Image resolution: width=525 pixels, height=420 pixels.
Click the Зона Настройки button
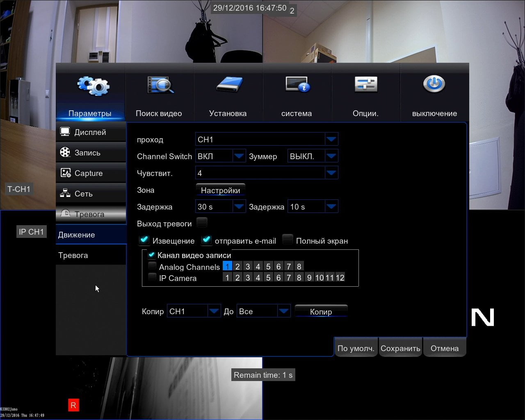[221, 190]
